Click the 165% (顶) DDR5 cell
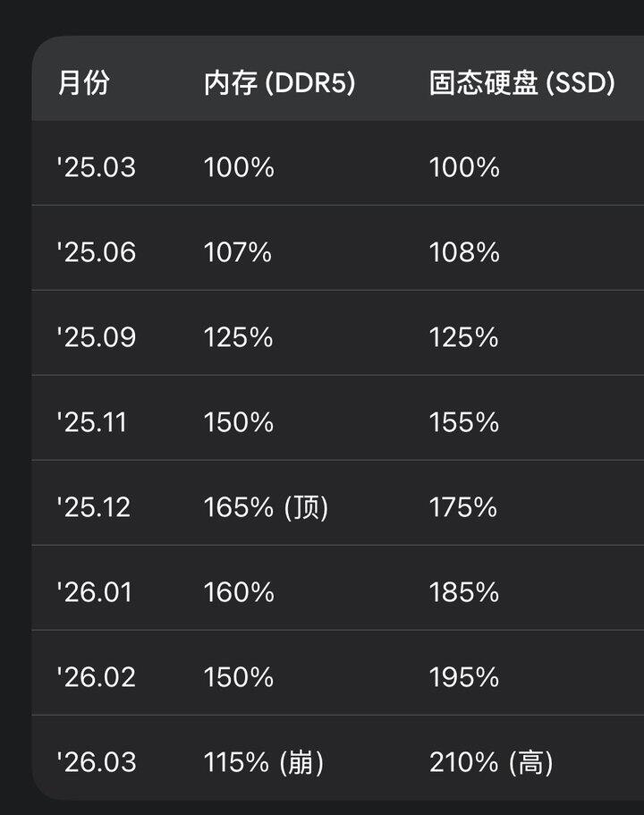 coord(266,507)
